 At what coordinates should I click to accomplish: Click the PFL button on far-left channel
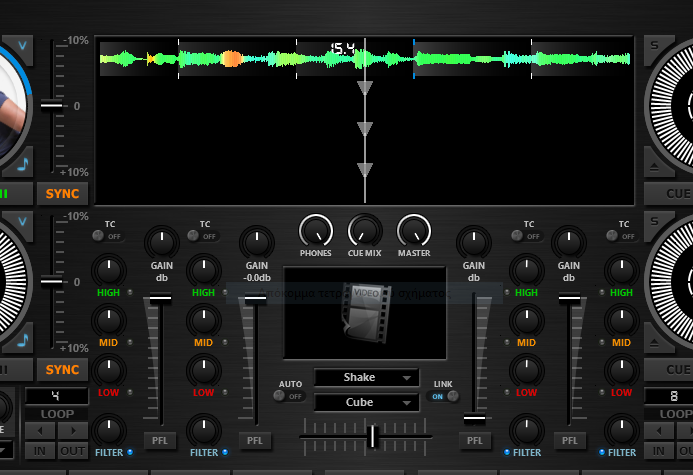pyautogui.click(x=160, y=441)
